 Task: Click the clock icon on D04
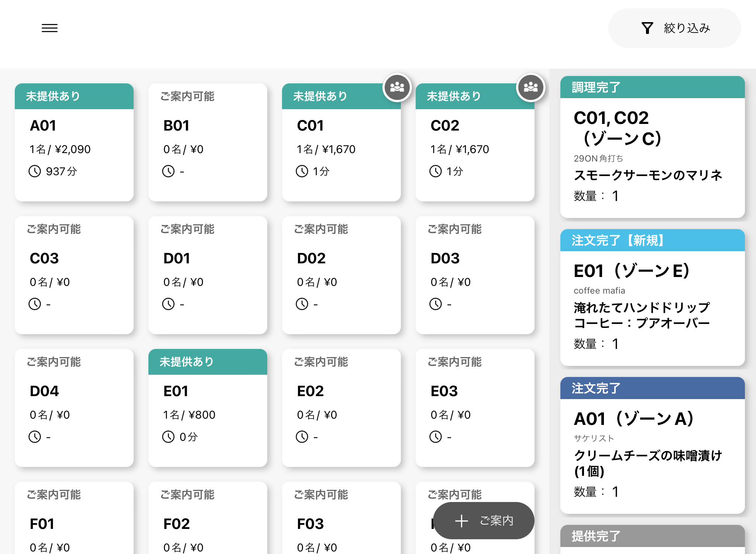click(x=35, y=437)
